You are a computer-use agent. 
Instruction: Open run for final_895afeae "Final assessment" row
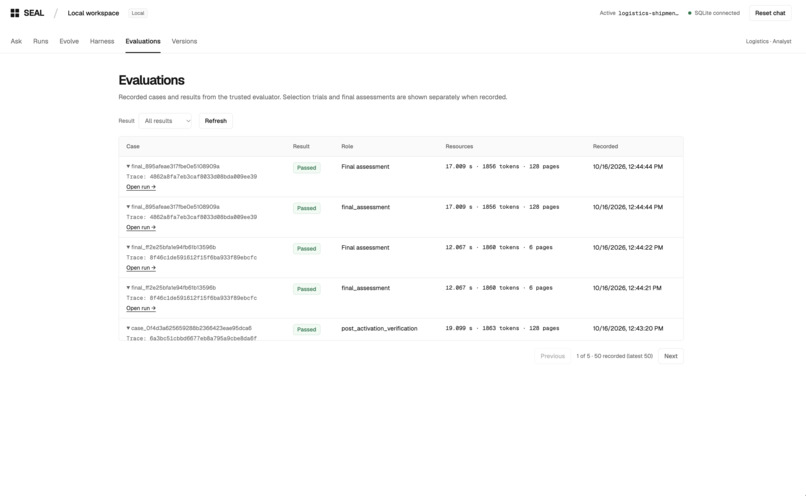point(141,187)
